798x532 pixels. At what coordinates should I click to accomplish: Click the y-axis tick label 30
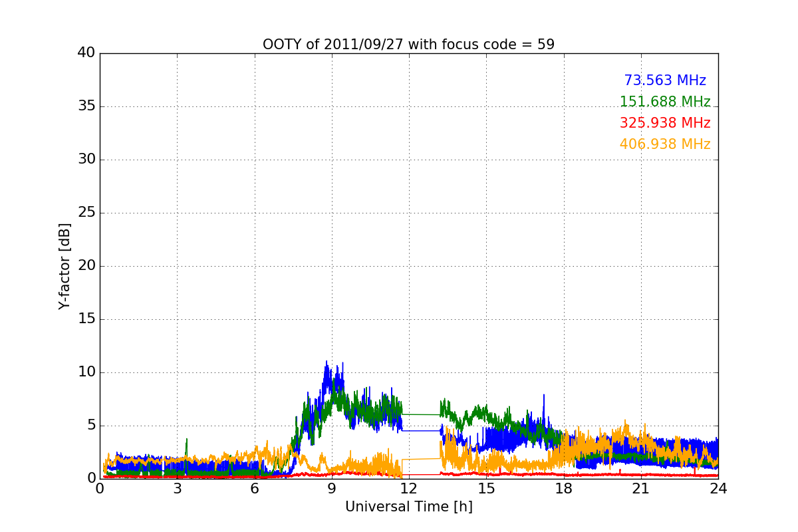(x=86, y=160)
